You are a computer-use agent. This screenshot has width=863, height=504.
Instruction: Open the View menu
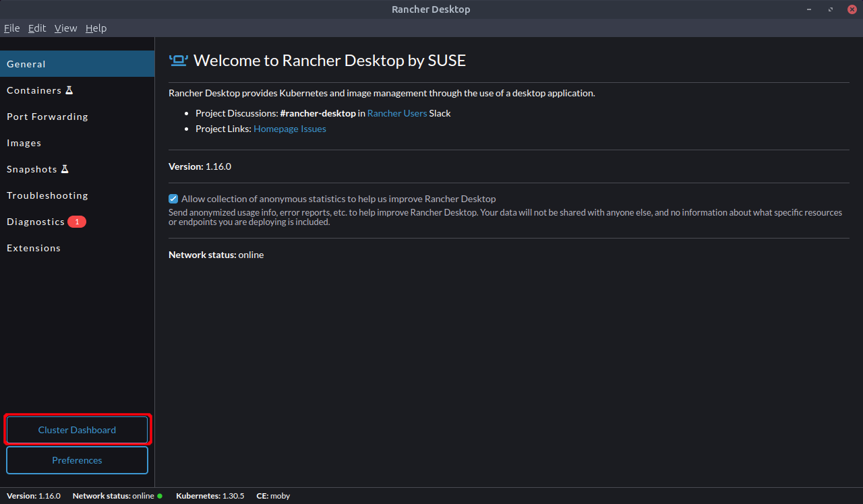[65, 28]
